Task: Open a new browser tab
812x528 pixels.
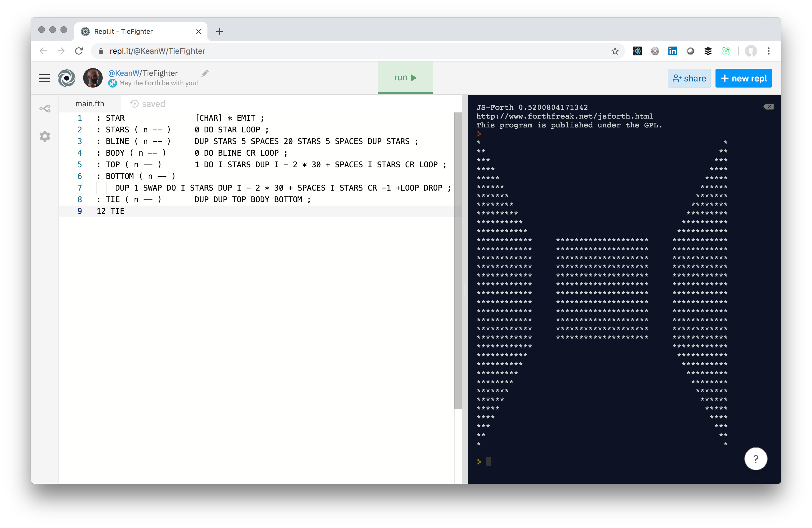Action: [220, 32]
